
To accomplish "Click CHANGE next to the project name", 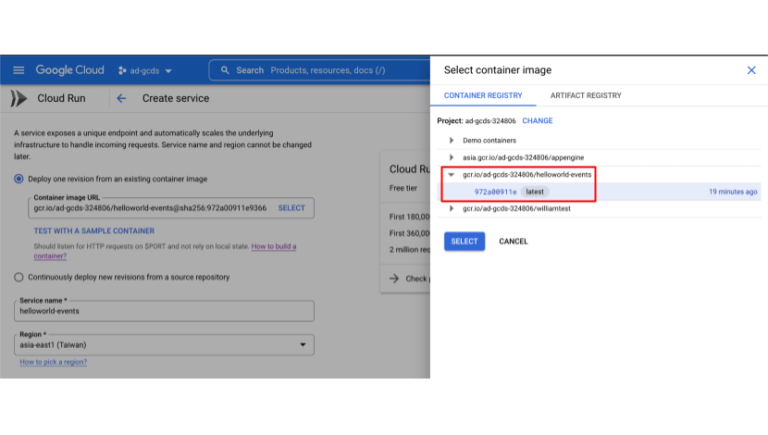I will click(x=537, y=121).
